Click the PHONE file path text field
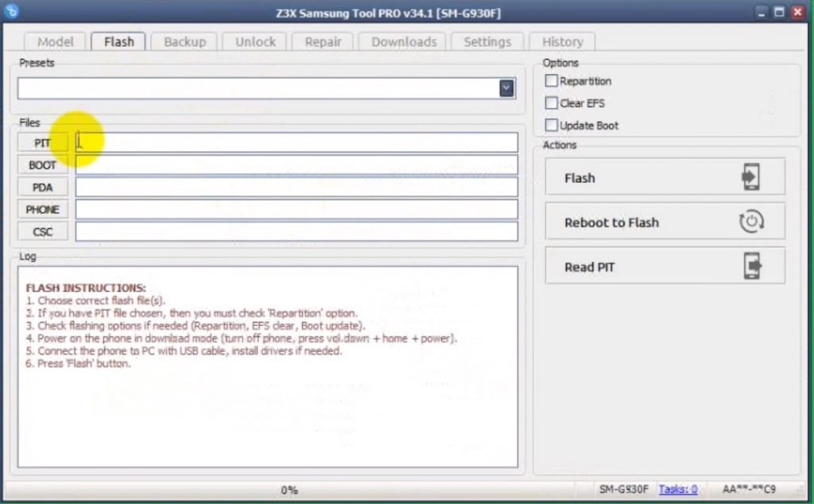 click(x=297, y=210)
